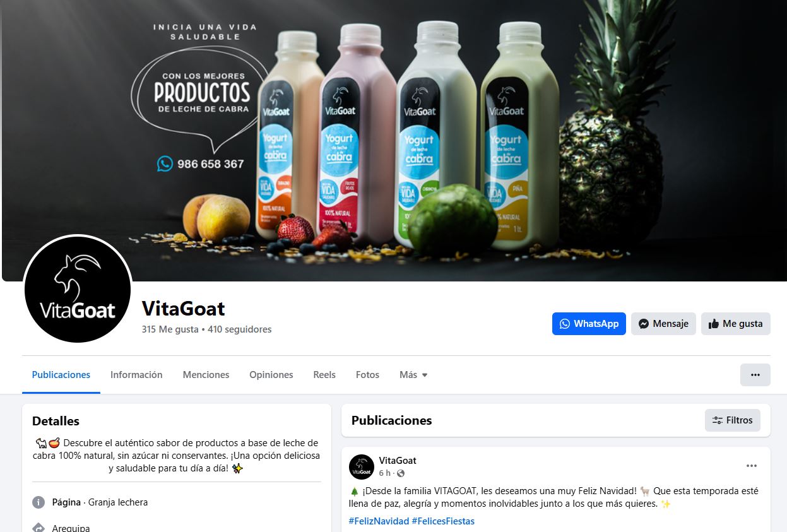Open the Fotos tab
787x532 pixels.
(367, 375)
